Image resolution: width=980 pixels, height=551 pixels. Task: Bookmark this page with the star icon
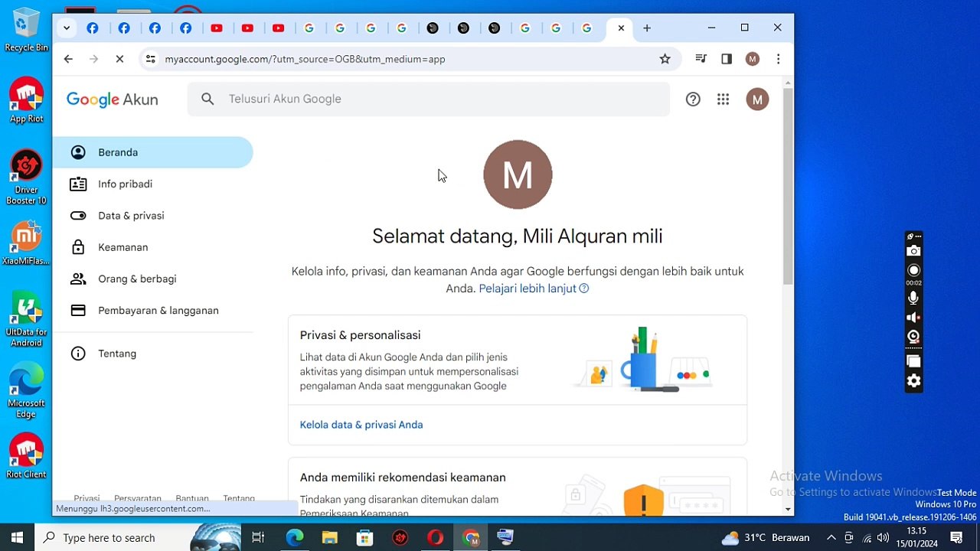click(x=665, y=59)
